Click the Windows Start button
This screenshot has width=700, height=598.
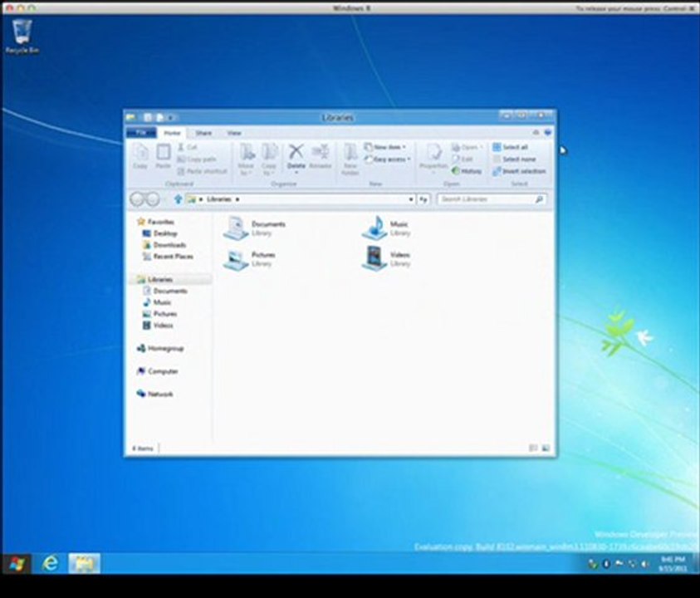pyautogui.click(x=17, y=564)
